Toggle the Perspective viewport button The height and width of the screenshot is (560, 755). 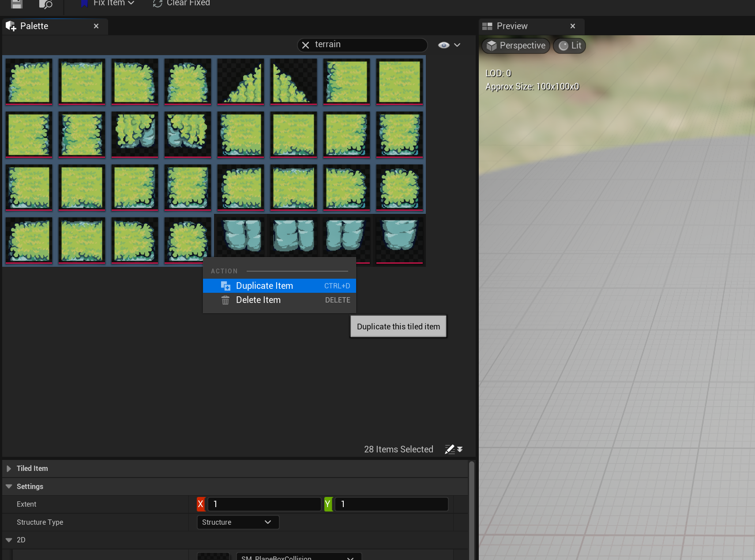[x=516, y=45]
